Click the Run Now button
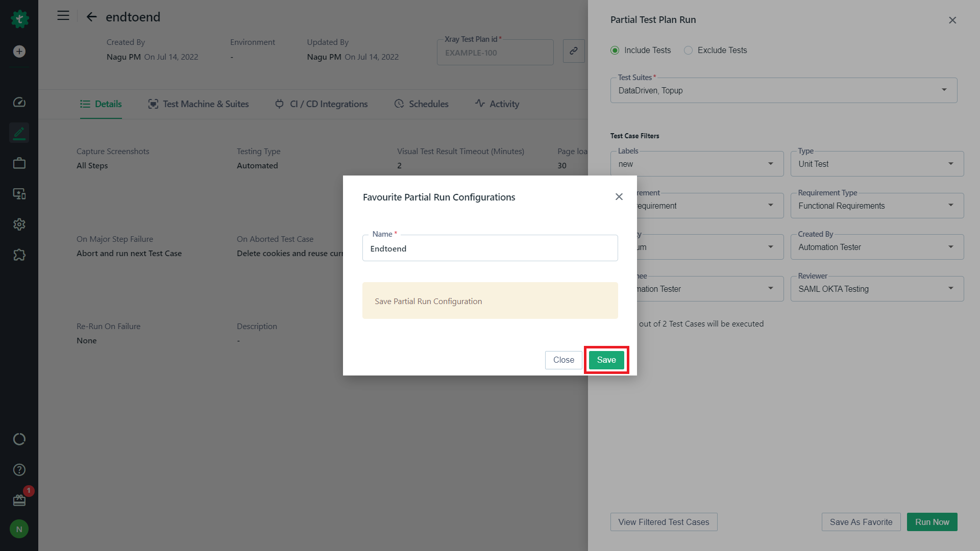 point(932,522)
